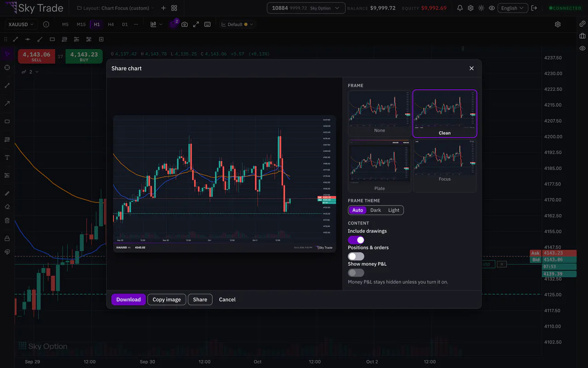The height and width of the screenshot is (368, 588).
Task: Open the English language dropdown
Action: click(x=512, y=8)
